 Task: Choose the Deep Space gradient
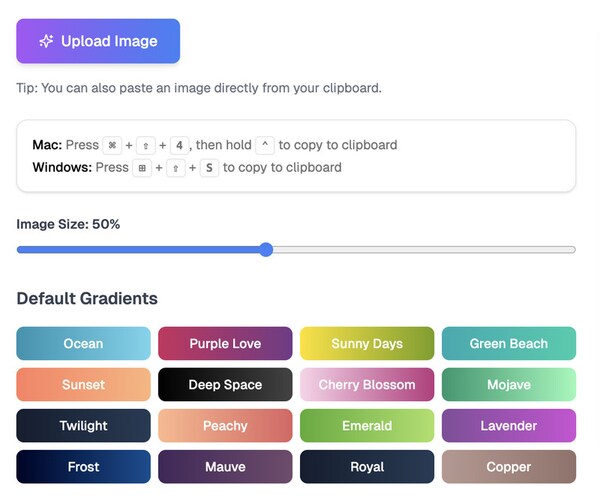[225, 384]
